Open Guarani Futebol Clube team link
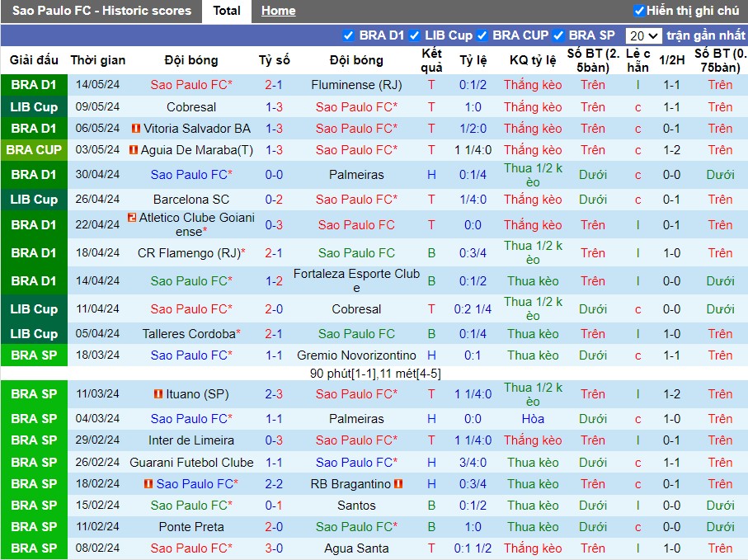This screenshot has width=748, height=560. pos(191,463)
